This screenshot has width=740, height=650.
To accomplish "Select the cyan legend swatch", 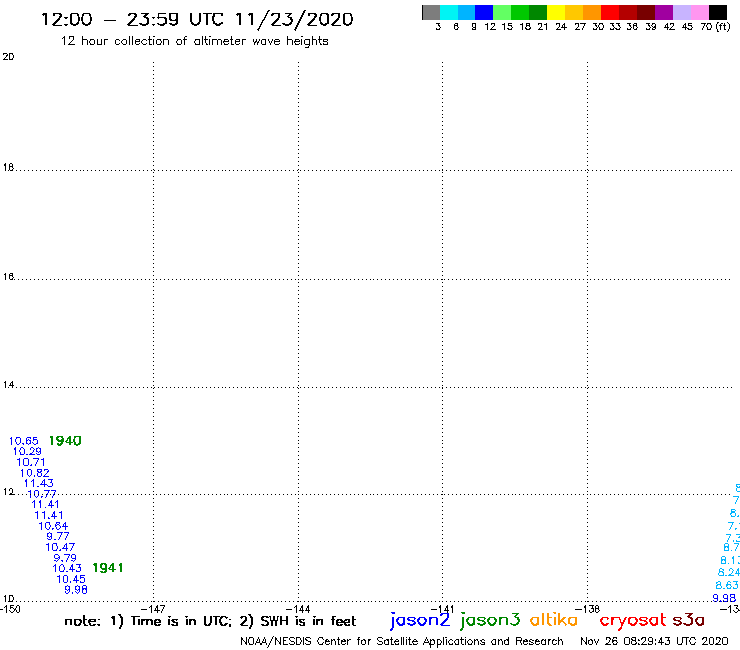I will tap(448, 12).
